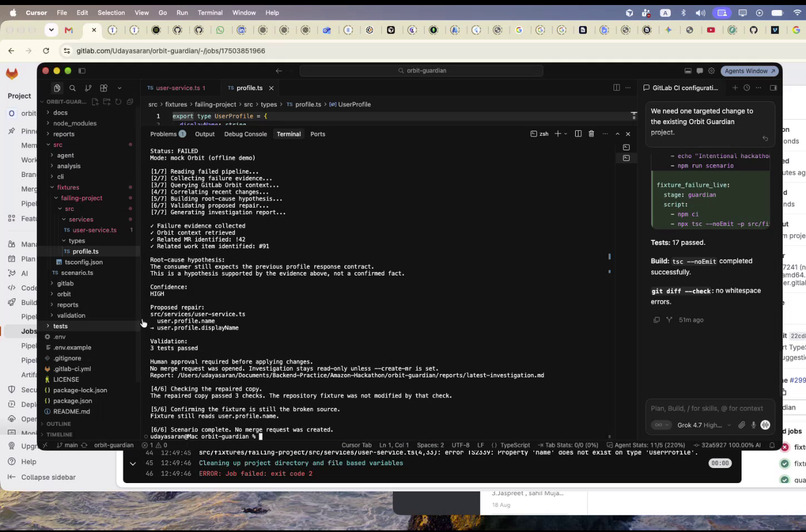Click TypeScript language mode in status bar

(515, 445)
